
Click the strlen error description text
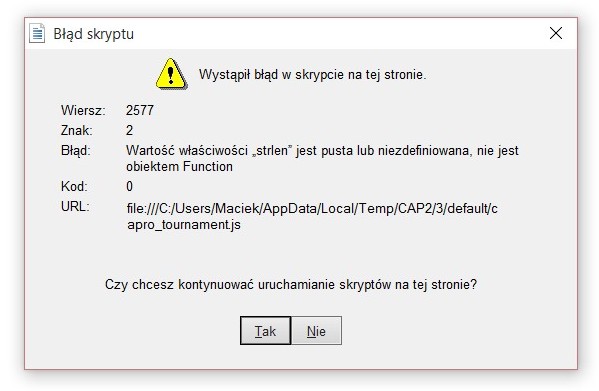click(x=322, y=158)
